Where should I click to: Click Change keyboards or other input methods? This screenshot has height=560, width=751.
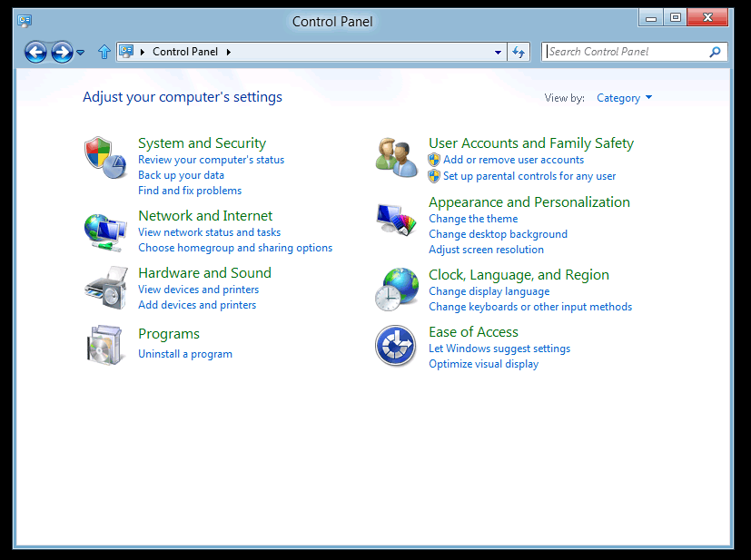[x=530, y=307]
